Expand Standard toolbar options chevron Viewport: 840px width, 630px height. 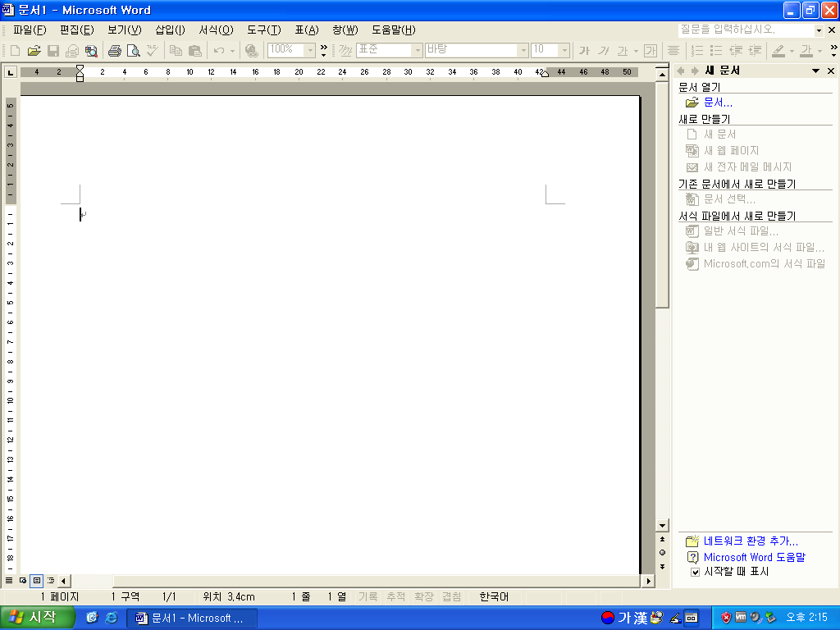coord(323,50)
